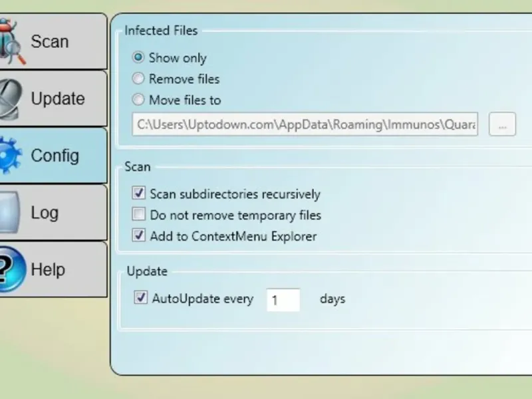Click the blue question mark Help icon
532x399 pixels.
[12, 269]
